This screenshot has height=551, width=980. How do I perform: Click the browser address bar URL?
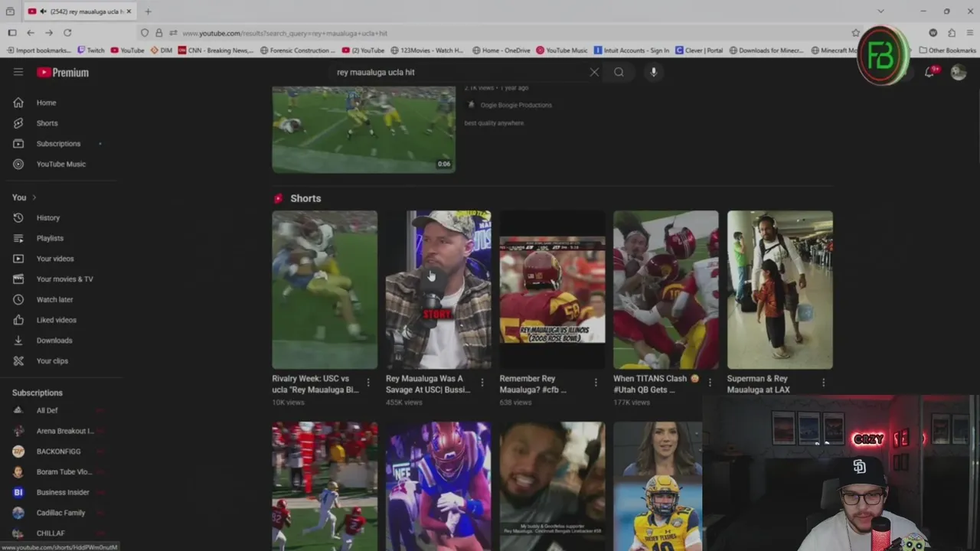click(285, 33)
